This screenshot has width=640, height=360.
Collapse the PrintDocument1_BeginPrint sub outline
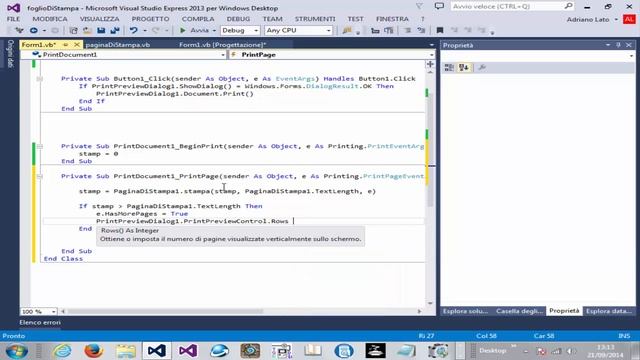click(40, 146)
